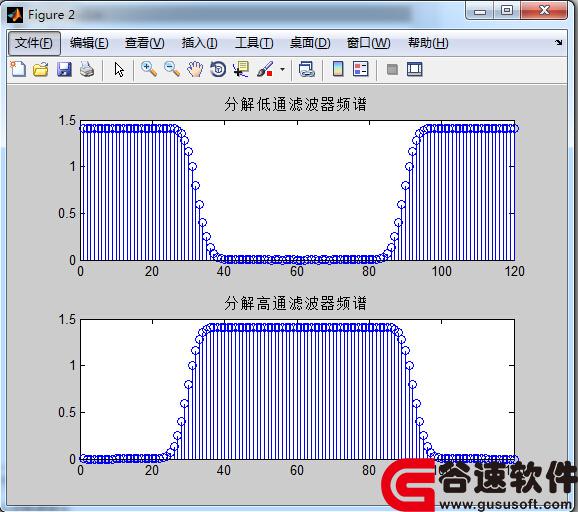Image resolution: width=578 pixels, height=512 pixels.
Task: Click inside the bottom high-pass spectrum plot
Action: 297,390
